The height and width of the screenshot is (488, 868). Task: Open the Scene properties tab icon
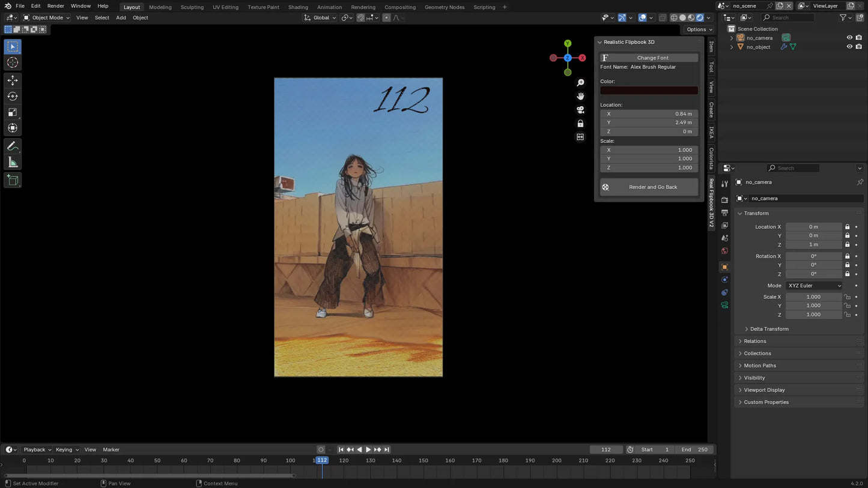point(724,238)
